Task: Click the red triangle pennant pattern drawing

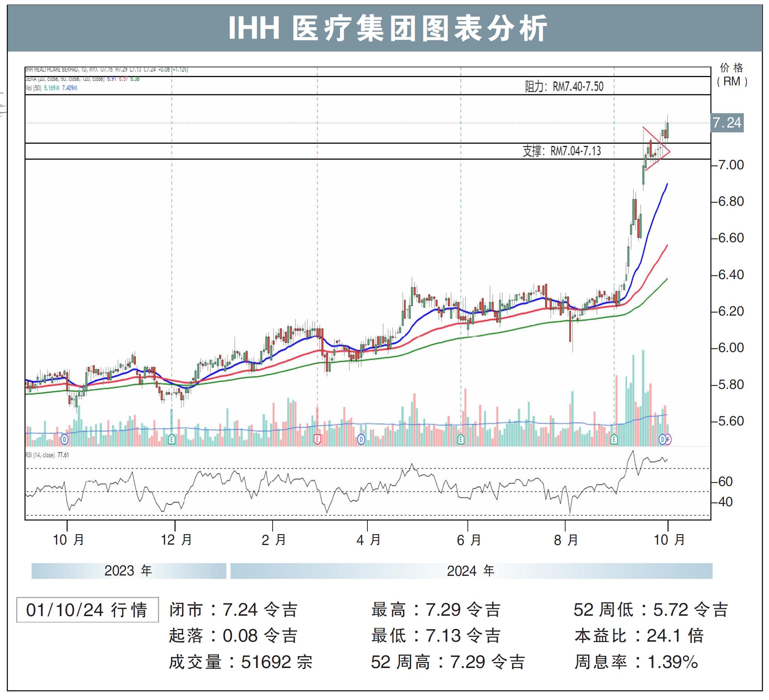Action: 656,149
